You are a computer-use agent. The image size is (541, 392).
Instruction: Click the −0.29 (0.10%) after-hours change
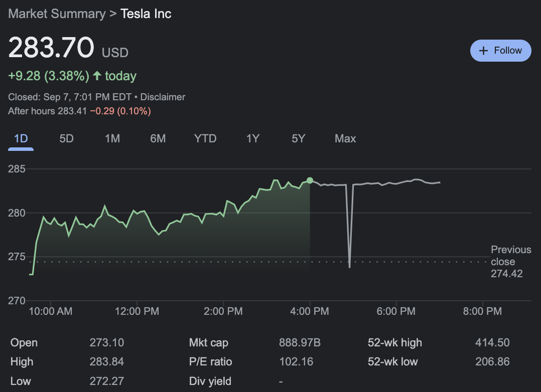tap(120, 111)
